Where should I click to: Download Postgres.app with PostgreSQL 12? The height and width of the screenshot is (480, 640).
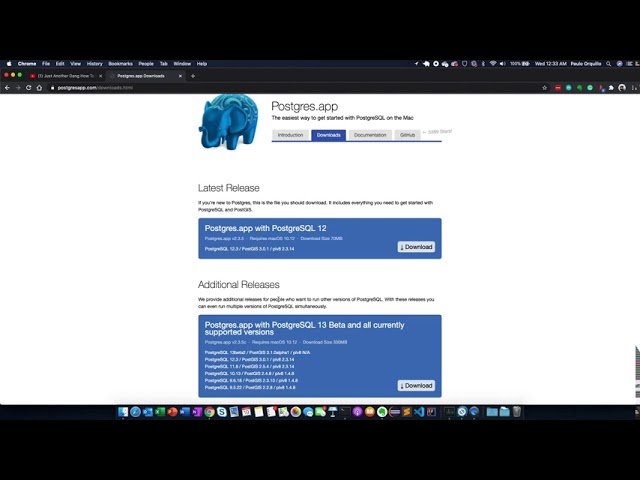pos(416,247)
